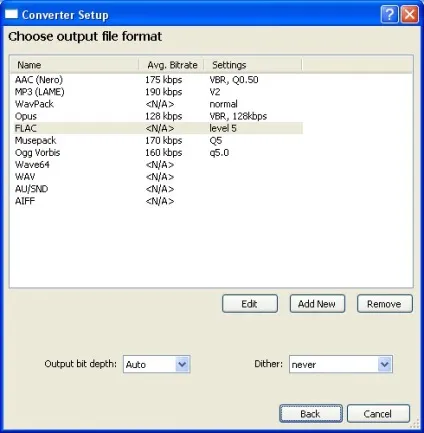
Task: Click the level 5 settings cell
Action: 223,128
